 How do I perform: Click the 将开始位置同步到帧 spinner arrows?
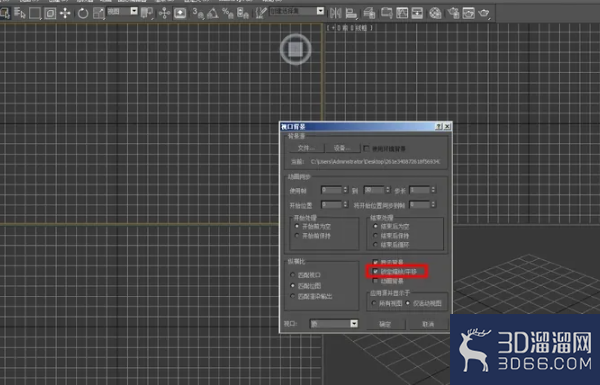(x=433, y=205)
